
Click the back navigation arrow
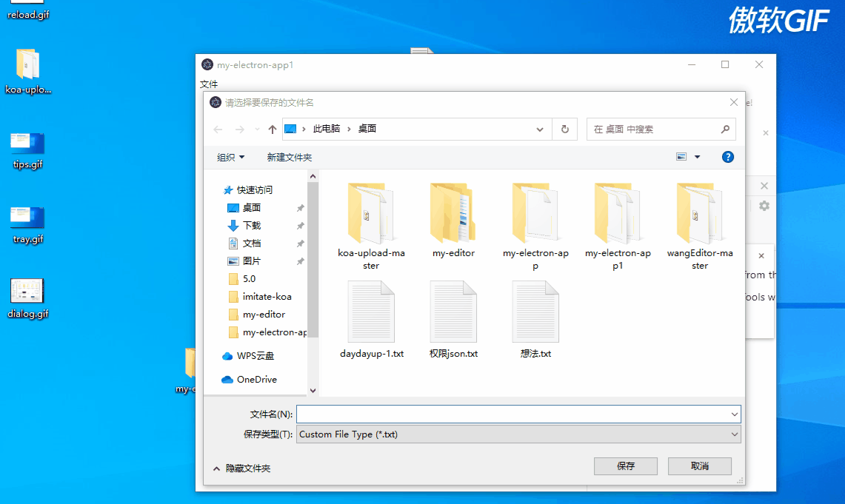coord(217,129)
